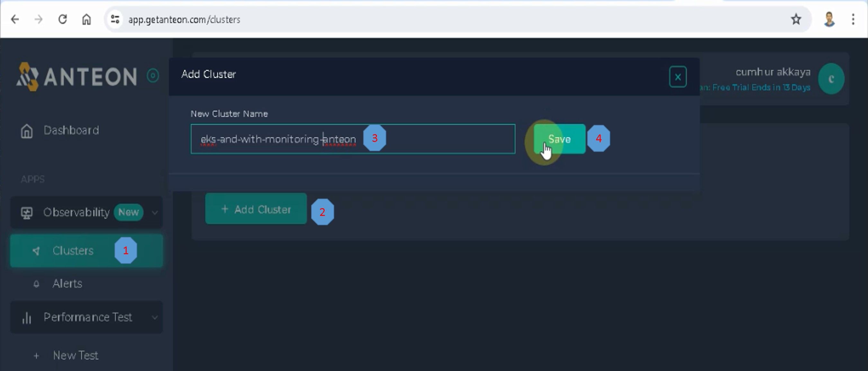Image resolution: width=868 pixels, height=371 pixels.
Task: Click the Save button
Action: pyautogui.click(x=559, y=139)
